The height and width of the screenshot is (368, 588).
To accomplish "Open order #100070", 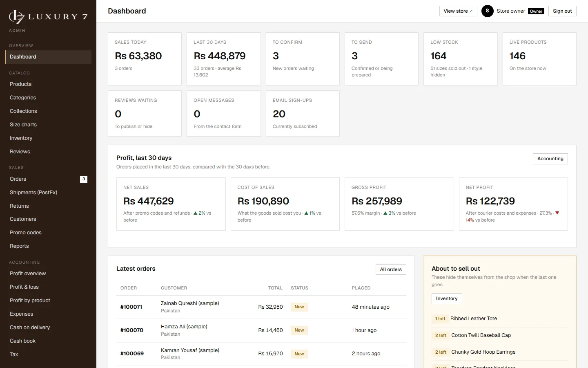I will coord(131,330).
